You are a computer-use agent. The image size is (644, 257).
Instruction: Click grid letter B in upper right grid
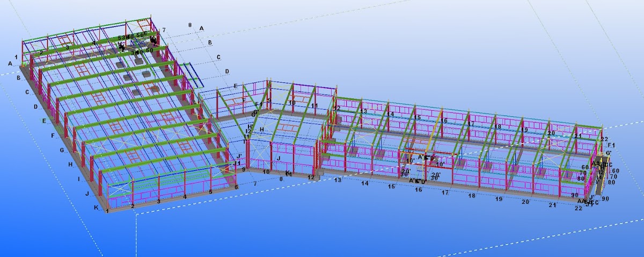coord(210,42)
